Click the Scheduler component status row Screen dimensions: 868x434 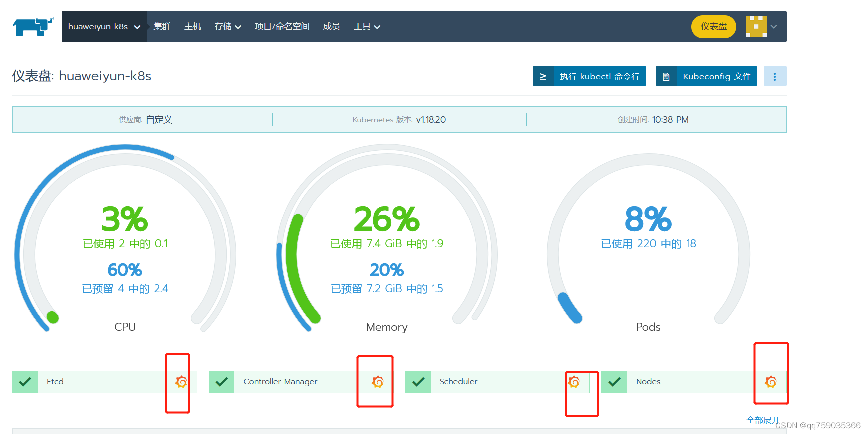click(x=497, y=382)
